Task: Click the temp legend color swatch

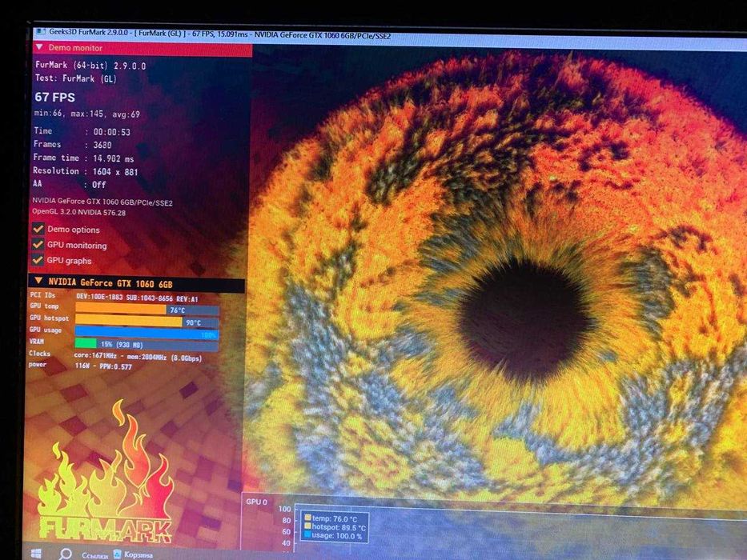Action: tap(307, 518)
